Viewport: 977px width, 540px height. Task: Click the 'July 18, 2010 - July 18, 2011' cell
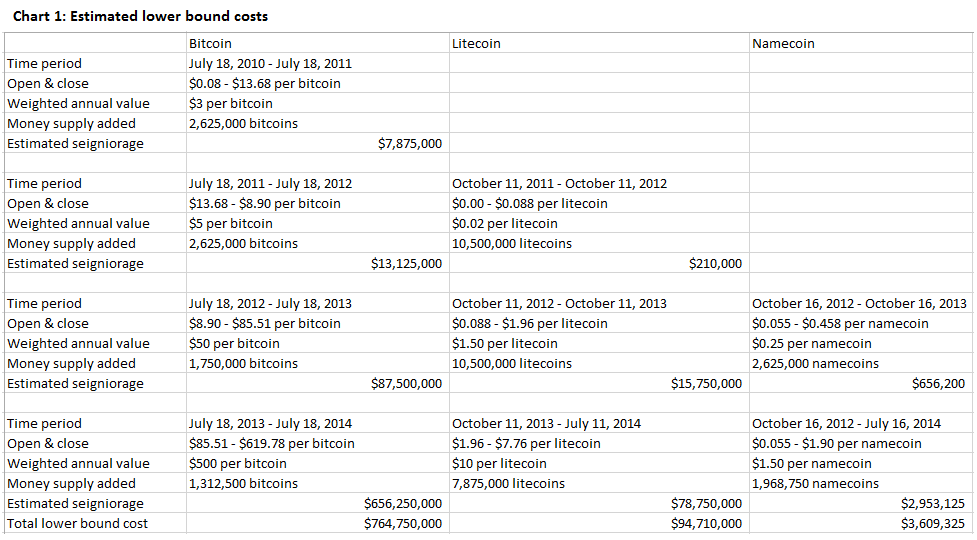click(270, 64)
